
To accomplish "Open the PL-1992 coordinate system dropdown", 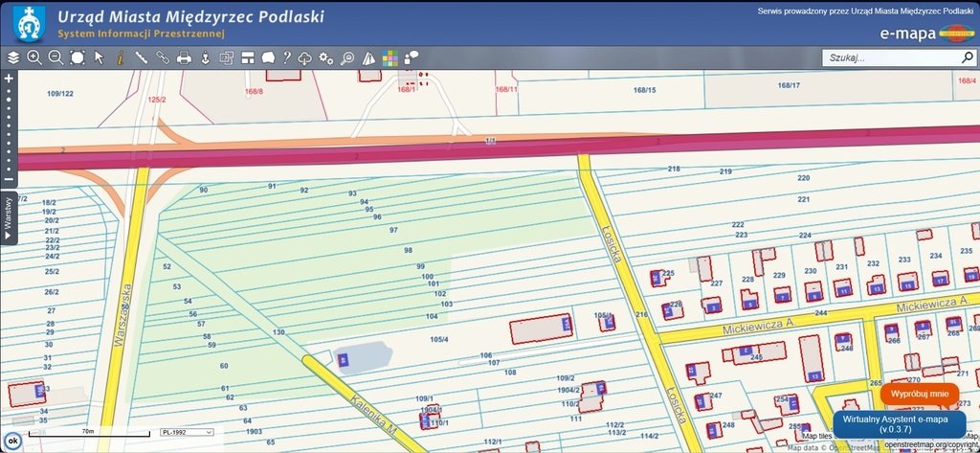I will pos(187,432).
